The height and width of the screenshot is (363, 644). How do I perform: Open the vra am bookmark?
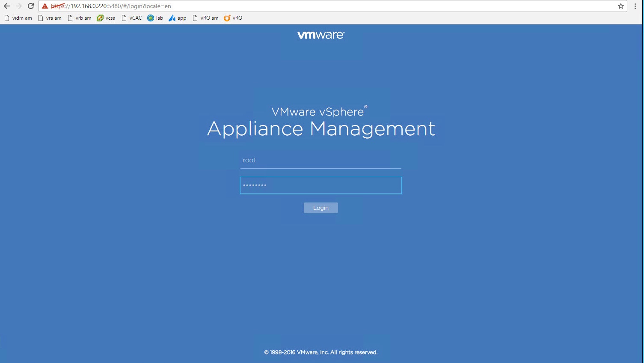click(50, 18)
